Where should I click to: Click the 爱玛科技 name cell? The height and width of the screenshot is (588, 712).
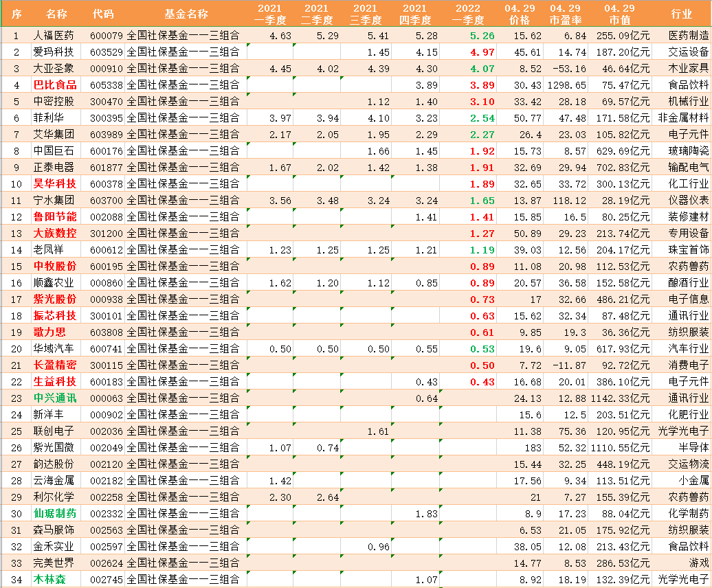pyautogui.click(x=53, y=52)
